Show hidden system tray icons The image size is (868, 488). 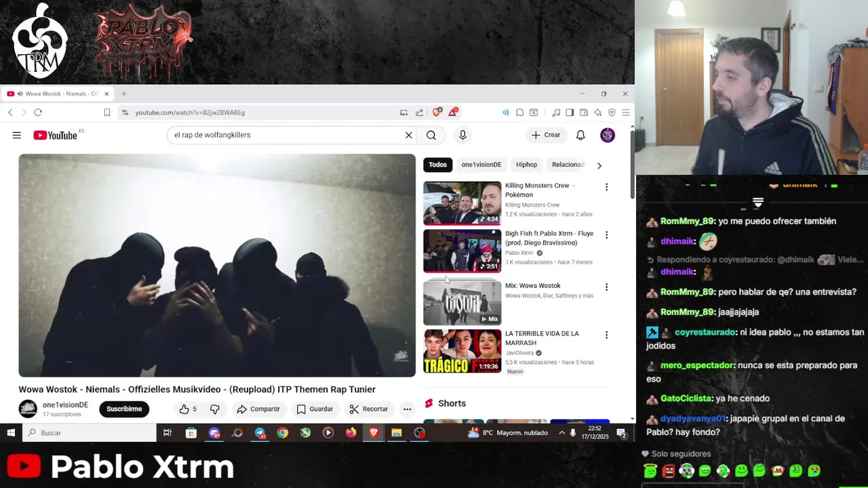coord(561,432)
